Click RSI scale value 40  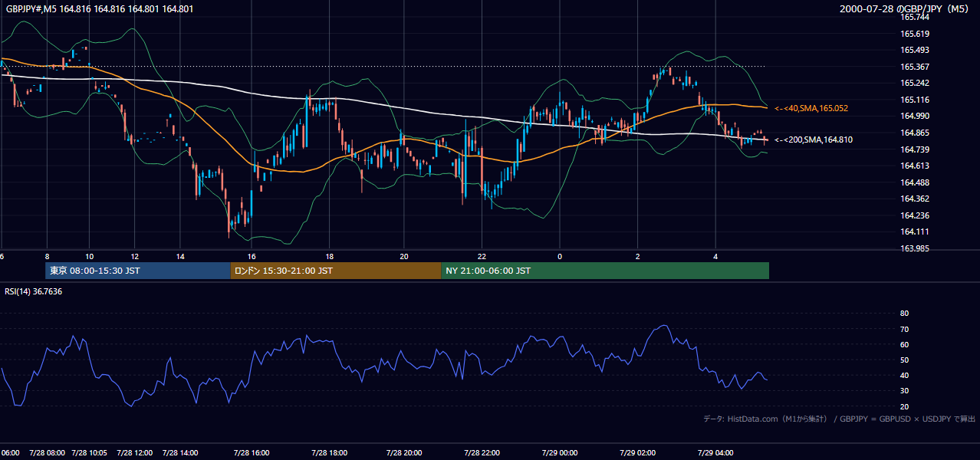point(904,375)
